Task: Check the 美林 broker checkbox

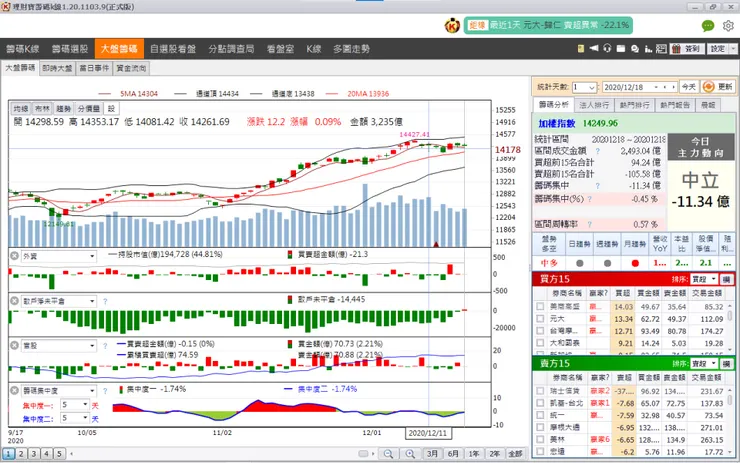Action: tap(540, 439)
